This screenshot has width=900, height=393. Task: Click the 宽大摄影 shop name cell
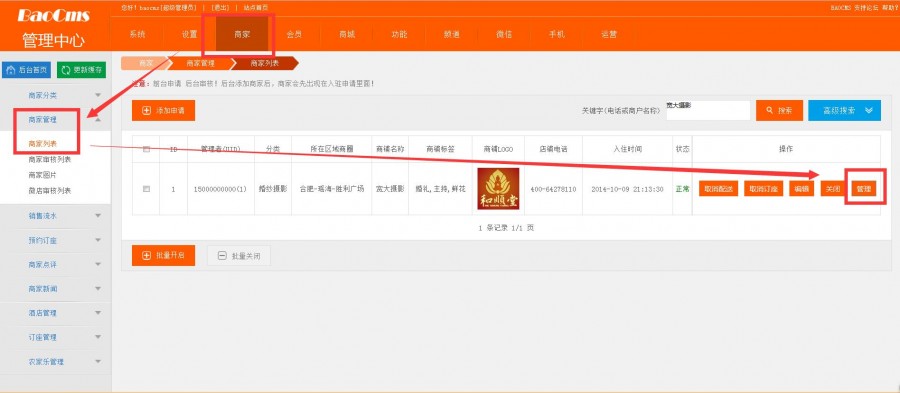pos(390,189)
